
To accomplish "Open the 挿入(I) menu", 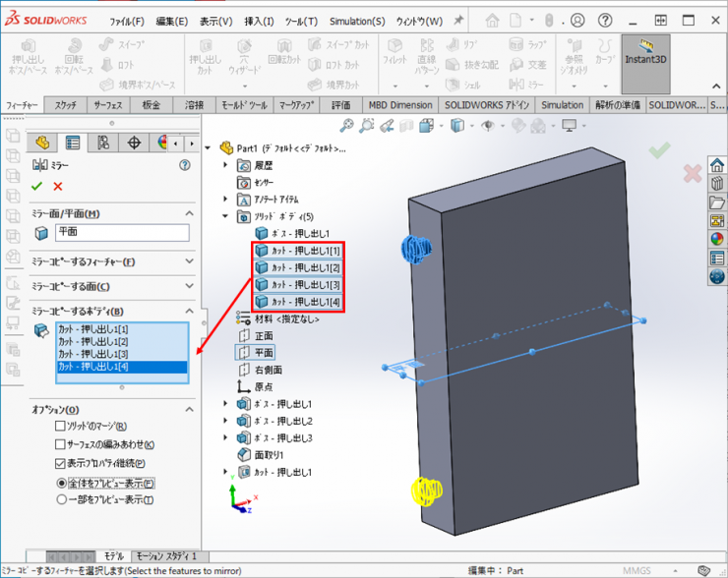I will tap(261, 21).
